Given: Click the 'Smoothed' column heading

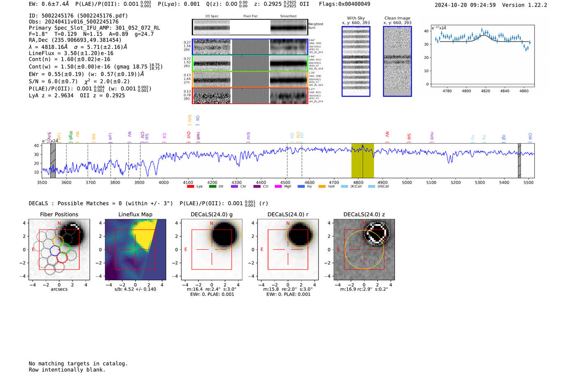Looking at the screenshot, I should point(288,16).
